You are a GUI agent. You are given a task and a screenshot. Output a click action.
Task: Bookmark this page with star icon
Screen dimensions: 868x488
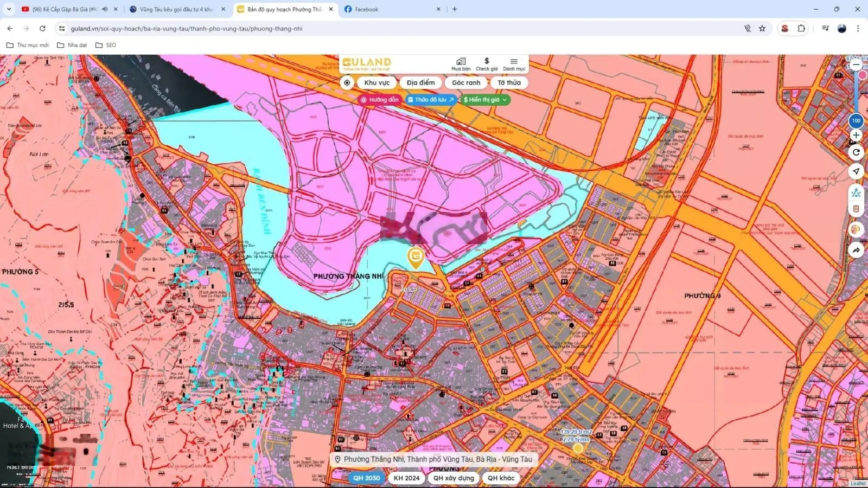tap(762, 28)
